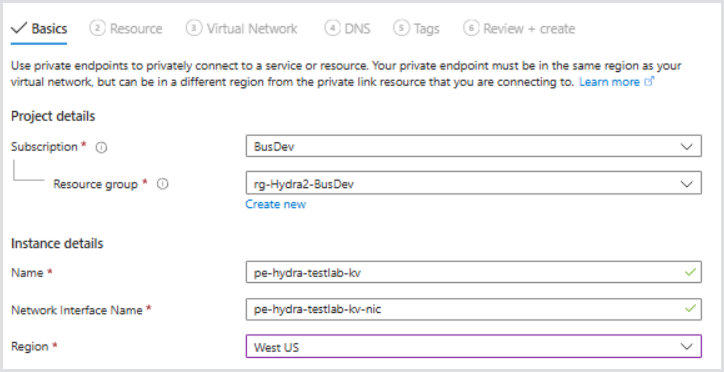
Task: Open the Region dropdown showing West US
Action: [474, 346]
